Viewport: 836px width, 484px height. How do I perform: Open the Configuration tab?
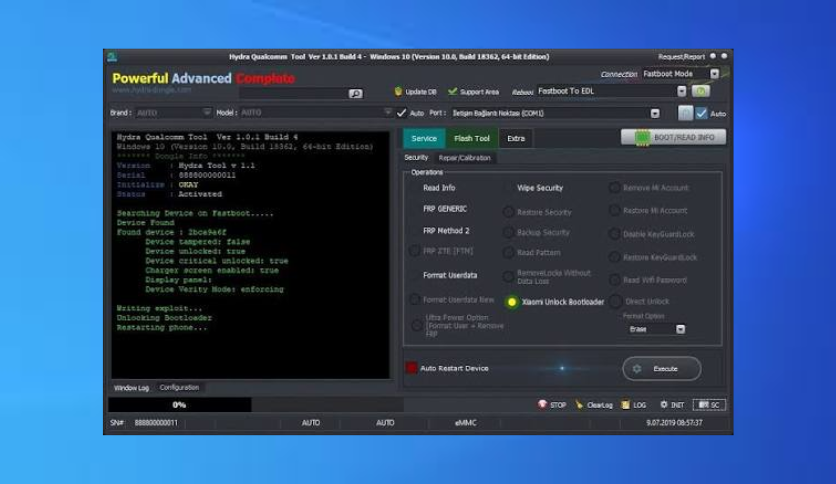coord(179,388)
